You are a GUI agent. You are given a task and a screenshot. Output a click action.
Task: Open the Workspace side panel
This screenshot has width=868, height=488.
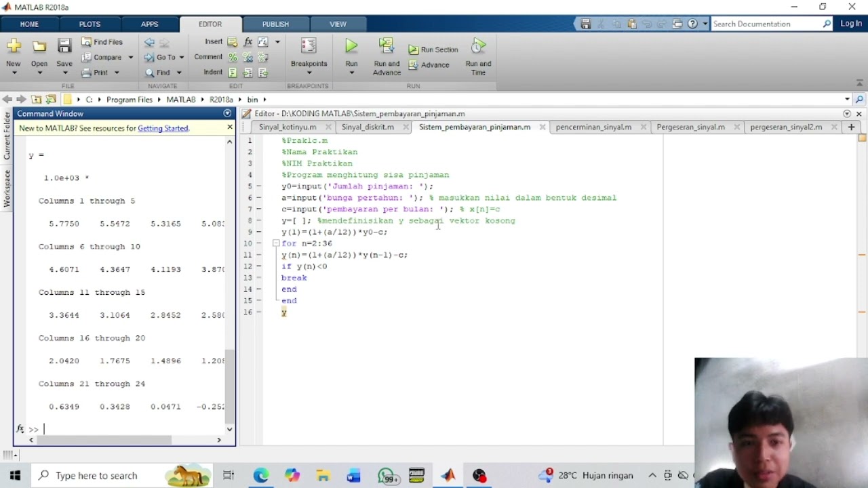pos(7,188)
